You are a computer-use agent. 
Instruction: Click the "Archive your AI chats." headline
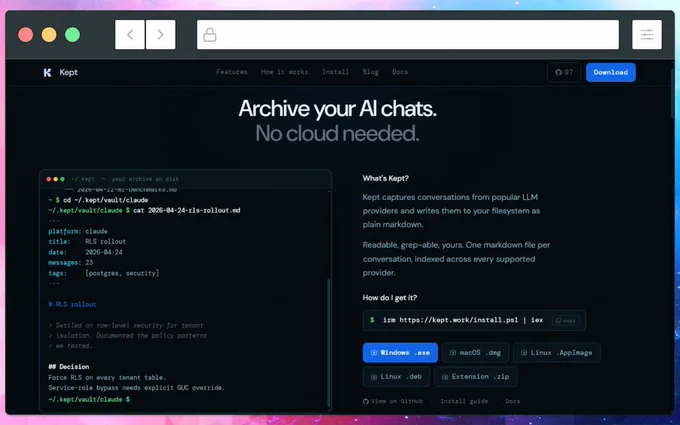pyautogui.click(x=337, y=108)
